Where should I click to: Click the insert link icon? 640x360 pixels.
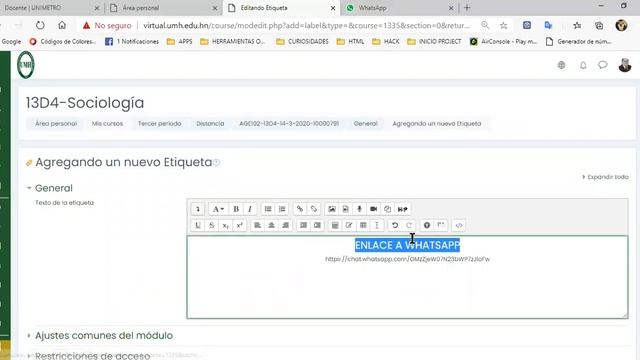coord(300,209)
